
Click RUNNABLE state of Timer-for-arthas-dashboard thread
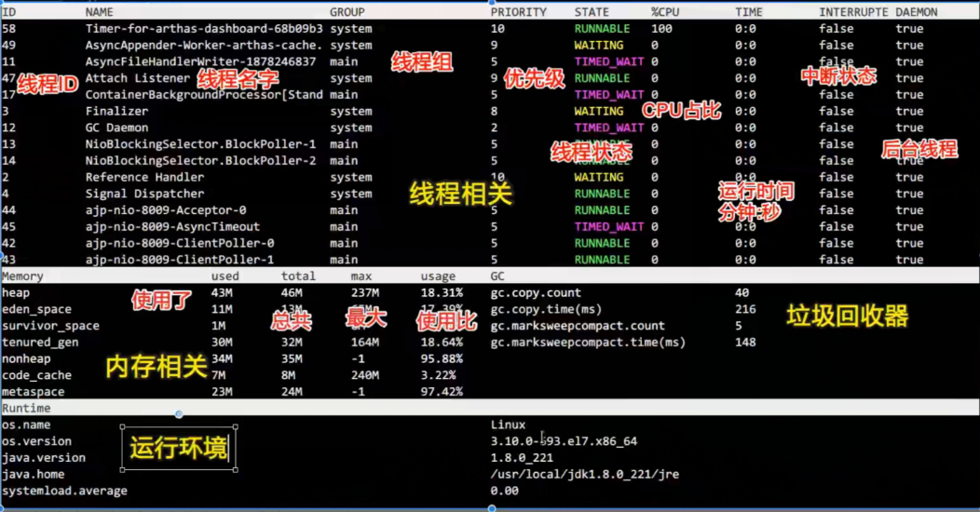point(602,29)
